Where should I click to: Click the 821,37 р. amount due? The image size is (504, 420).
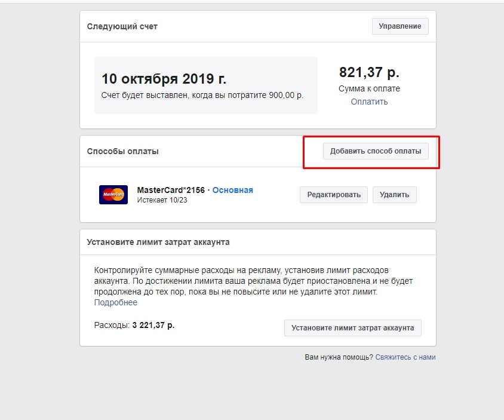369,72
